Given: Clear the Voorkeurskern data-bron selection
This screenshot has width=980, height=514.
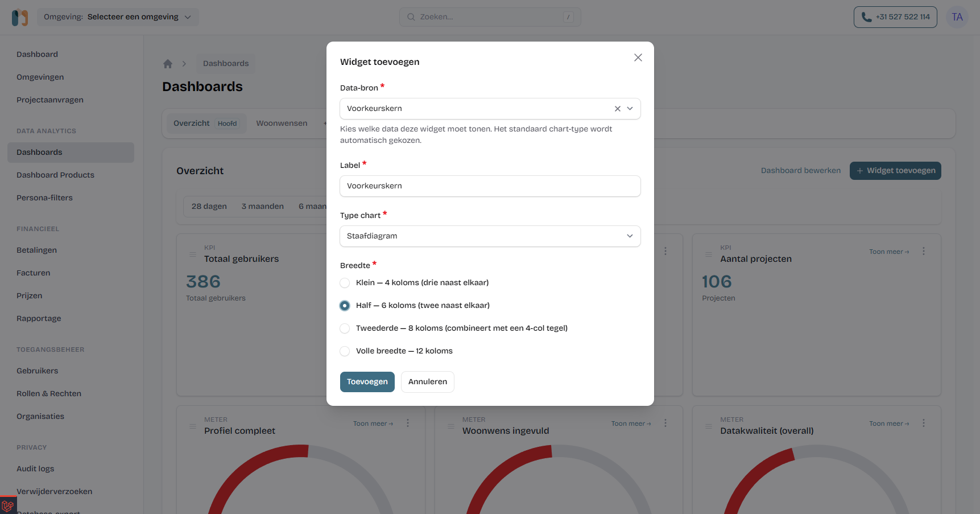Looking at the screenshot, I should [617, 109].
